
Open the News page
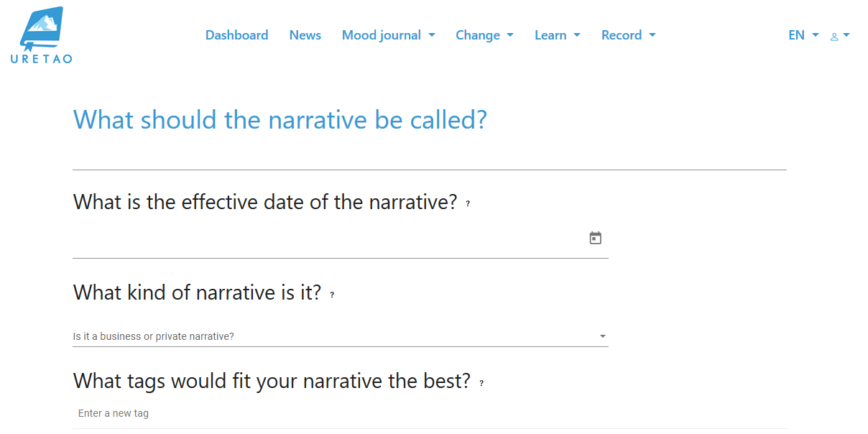coord(305,35)
